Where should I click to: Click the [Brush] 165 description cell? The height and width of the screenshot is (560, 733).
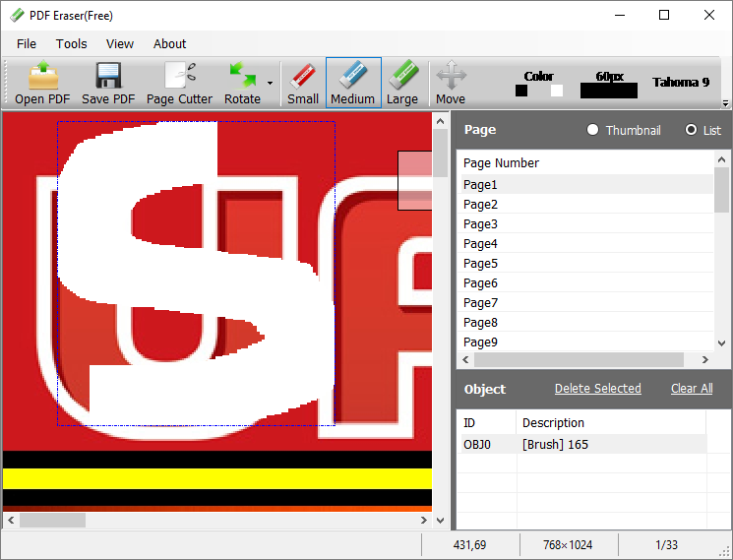click(x=555, y=444)
